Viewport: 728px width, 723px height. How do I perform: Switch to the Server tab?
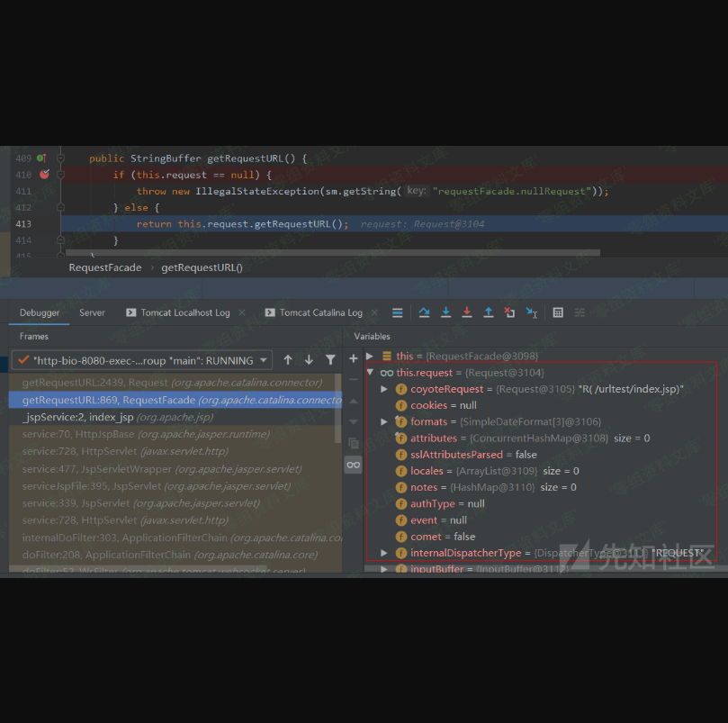click(x=92, y=312)
